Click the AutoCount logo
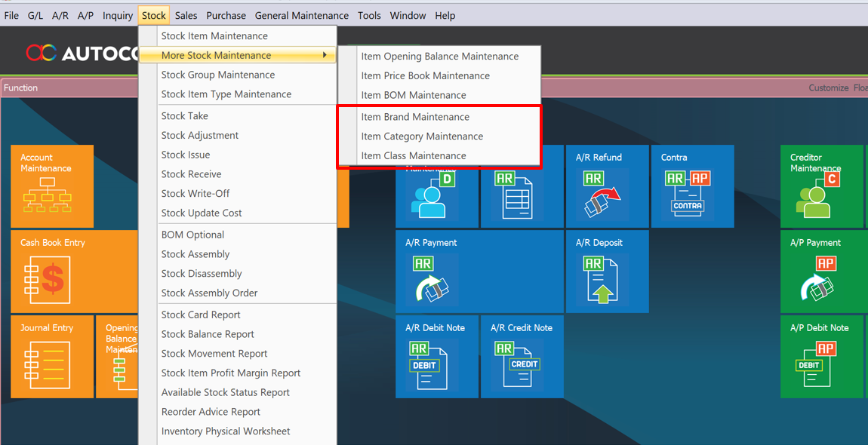Viewport: 868px width, 445px height. (x=82, y=53)
